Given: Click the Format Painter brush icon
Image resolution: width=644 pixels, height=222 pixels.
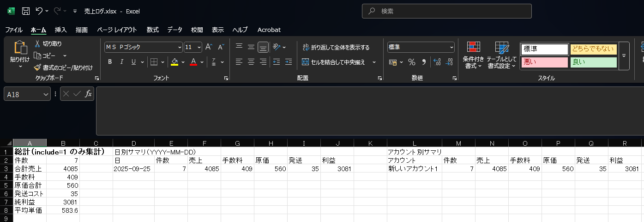Looking at the screenshot, I should coord(38,68).
